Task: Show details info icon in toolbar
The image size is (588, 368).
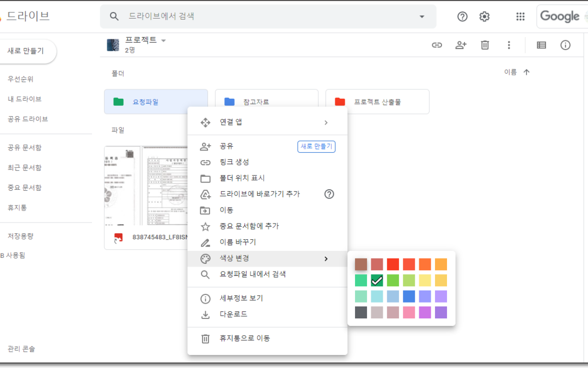Action: [x=565, y=45]
